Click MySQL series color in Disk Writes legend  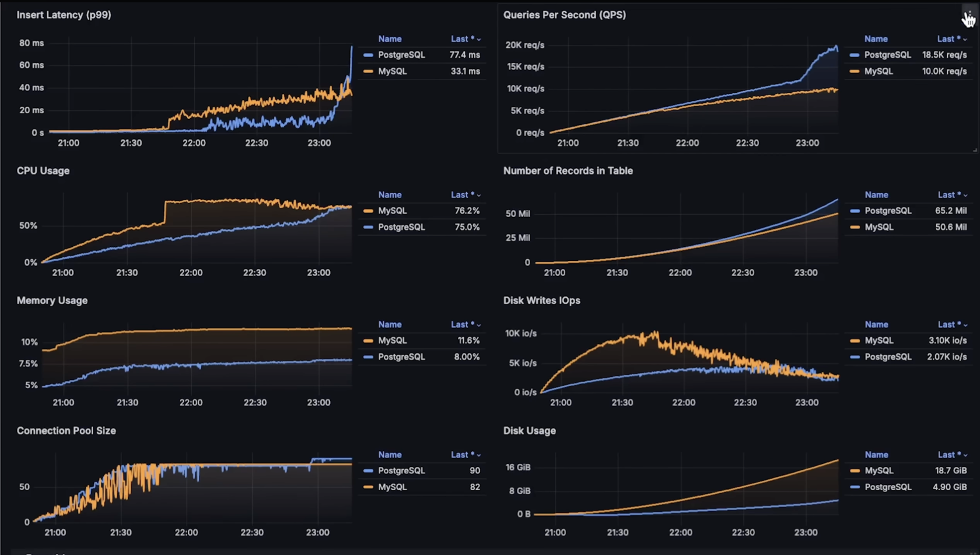[855, 340]
